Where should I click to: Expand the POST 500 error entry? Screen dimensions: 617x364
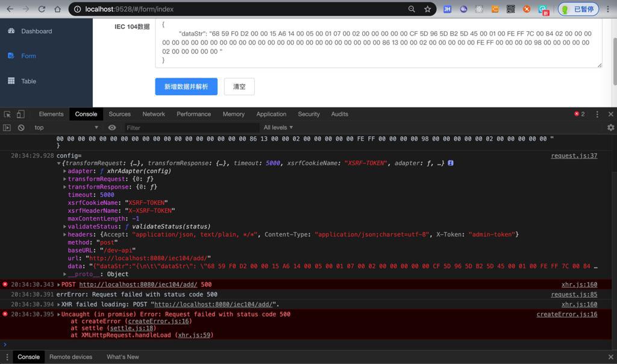coord(58,284)
